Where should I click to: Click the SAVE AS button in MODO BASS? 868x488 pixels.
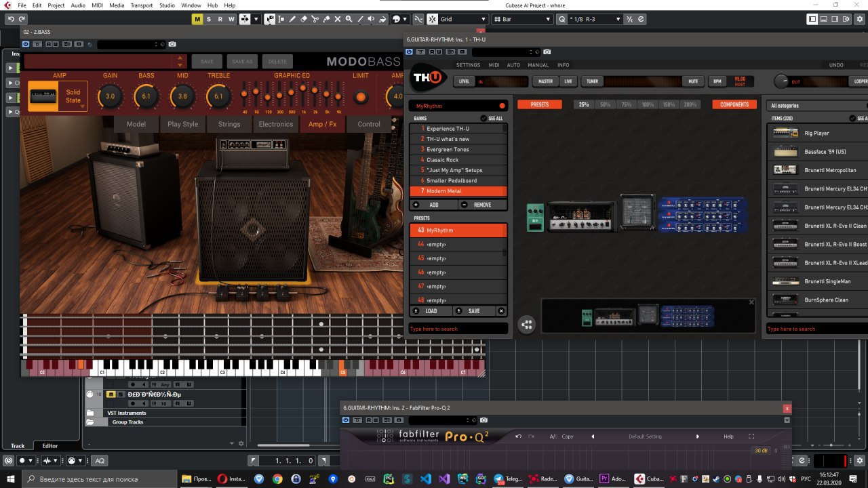point(242,62)
